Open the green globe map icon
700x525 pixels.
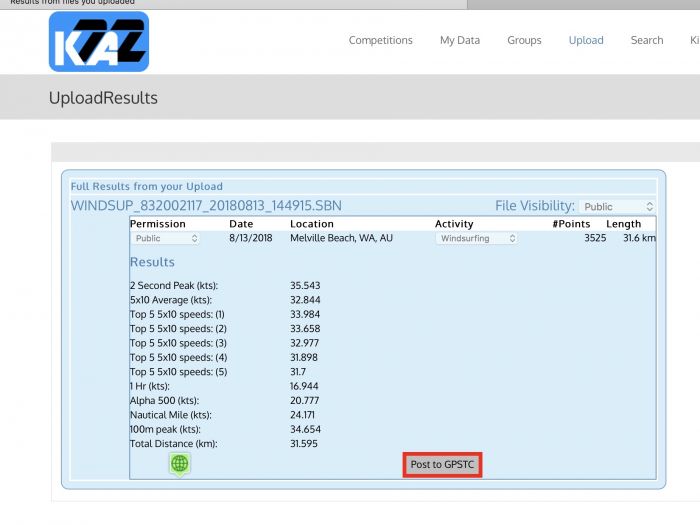179,463
